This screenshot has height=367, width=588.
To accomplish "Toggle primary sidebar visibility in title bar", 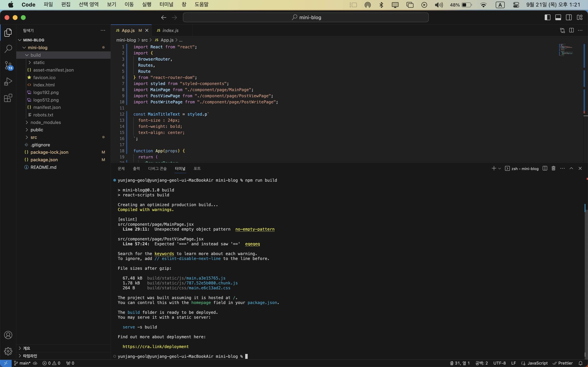I will 547,17.
